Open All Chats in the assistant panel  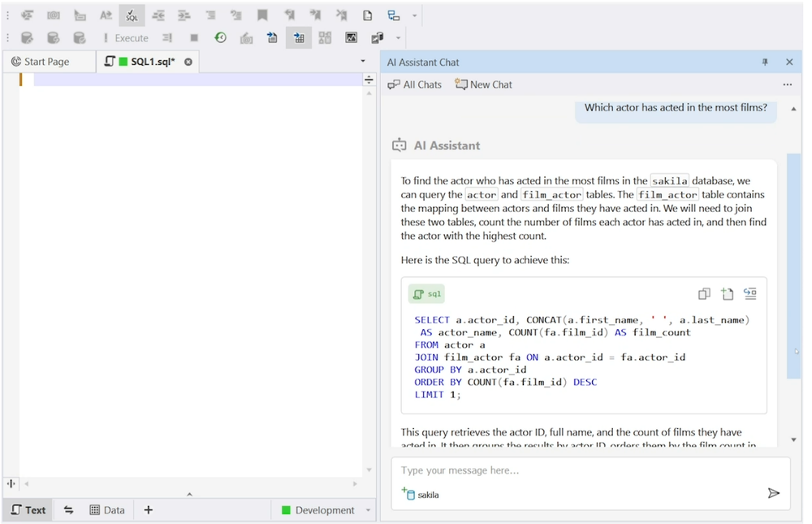coord(414,84)
